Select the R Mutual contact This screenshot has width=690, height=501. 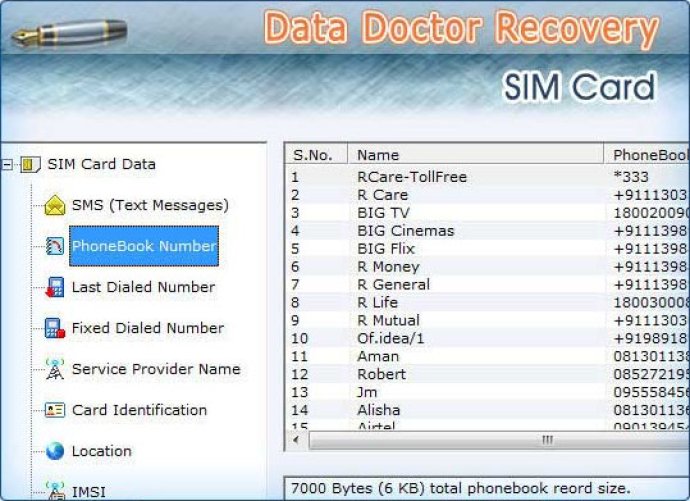click(x=488, y=320)
